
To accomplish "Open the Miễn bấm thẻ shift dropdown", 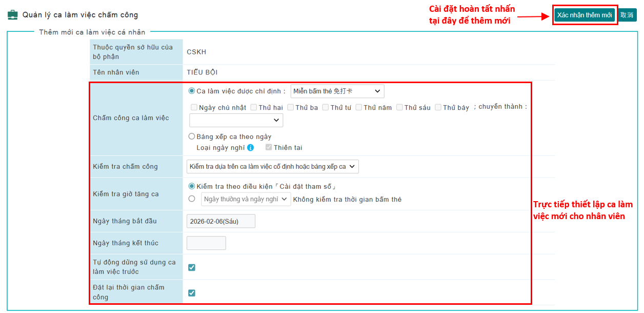I will (337, 91).
